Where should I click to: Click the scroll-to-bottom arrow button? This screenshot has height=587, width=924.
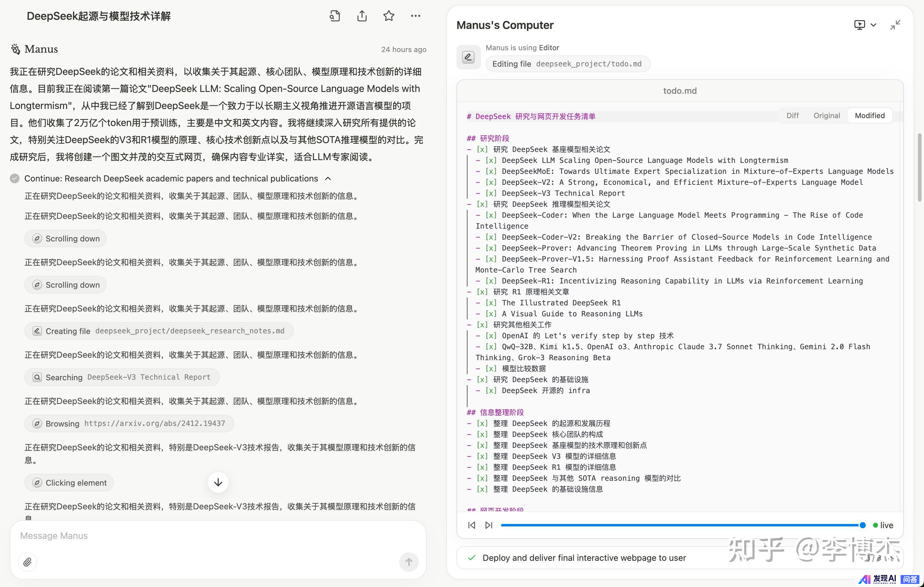[x=218, y=482]
